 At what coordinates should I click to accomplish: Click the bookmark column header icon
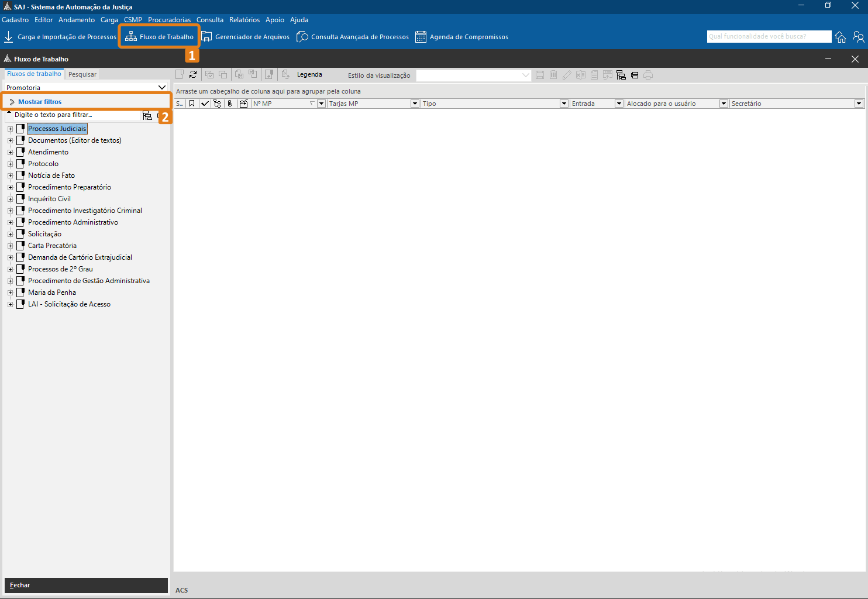192,104
